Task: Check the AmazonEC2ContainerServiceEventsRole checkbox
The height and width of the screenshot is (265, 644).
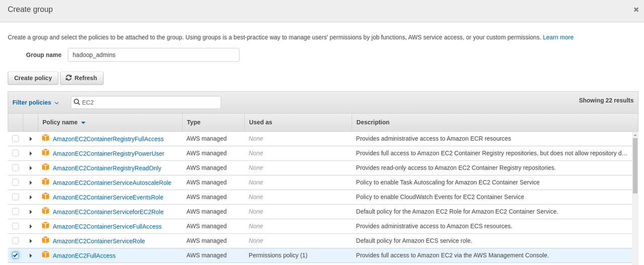Action: point(16,197)
